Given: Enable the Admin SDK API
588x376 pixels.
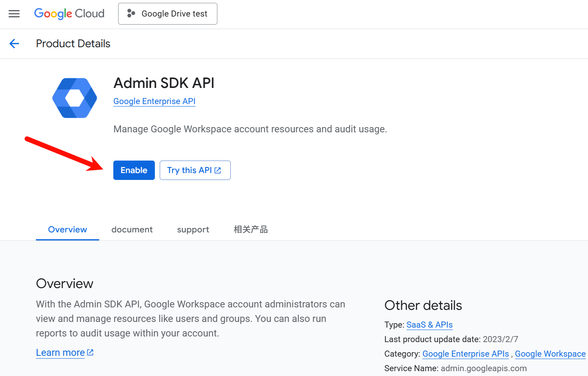Looking at the screenshot, I should pos(134,170).
